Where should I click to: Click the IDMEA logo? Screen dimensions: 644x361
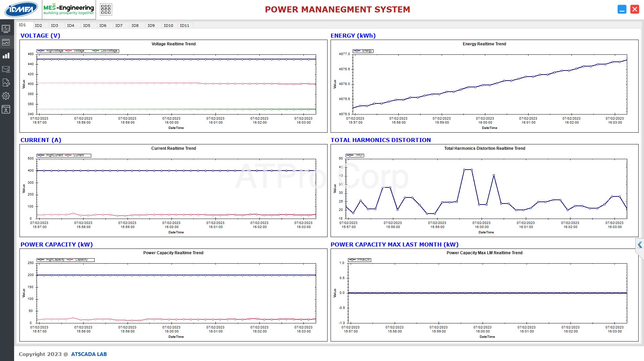click(x=21, y=9)
